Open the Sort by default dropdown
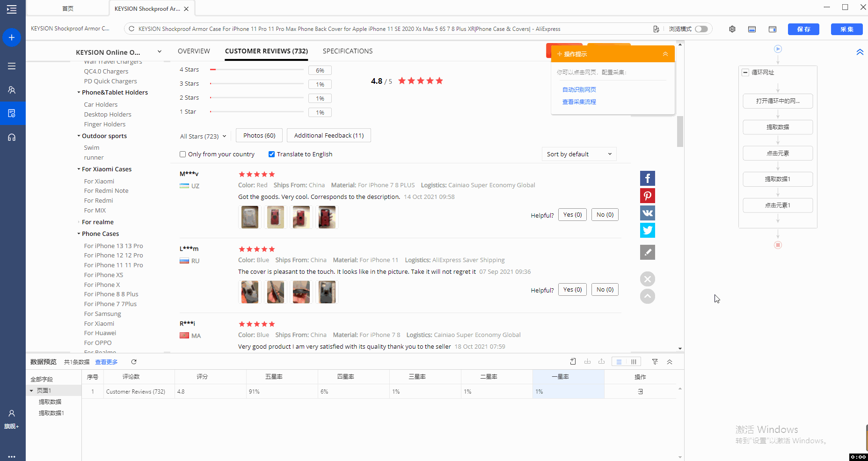Viewport: 868px width, 461px height. (x=579, y=154)
